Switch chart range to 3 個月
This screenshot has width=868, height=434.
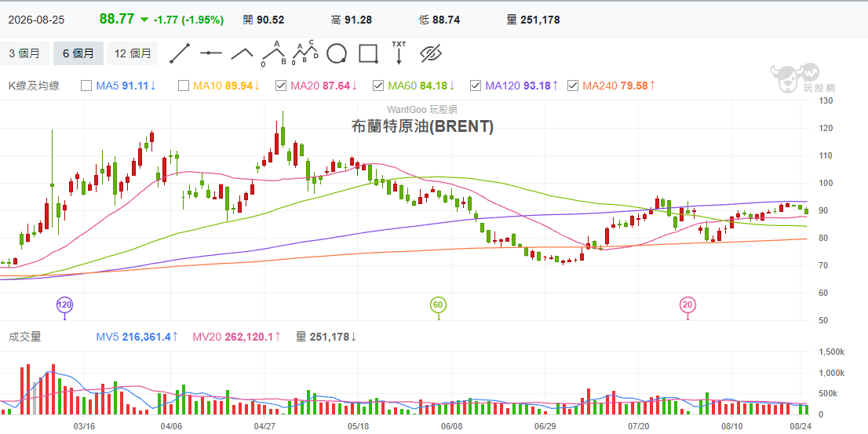point(24,53)
